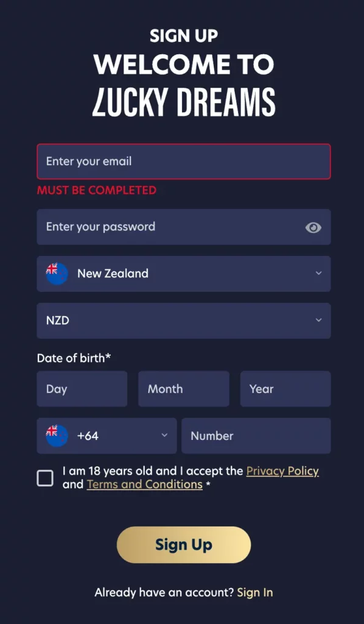Toggle password visibility with the eye icon
Viewport: 364px width, 624px height.
pyautogui.click(x=313, y=227)
